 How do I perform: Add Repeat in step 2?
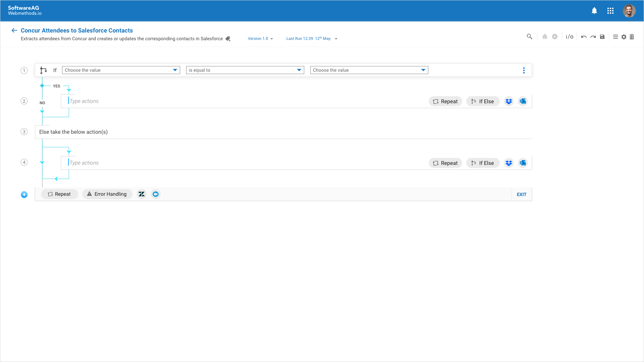[445, 101]
